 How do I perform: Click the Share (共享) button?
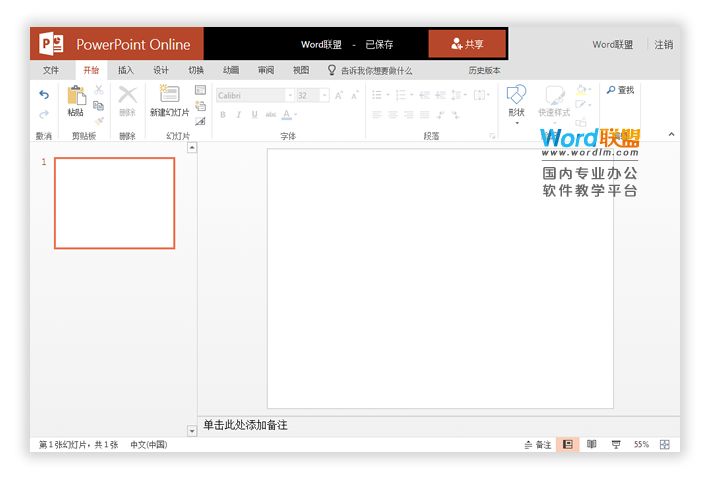(x=467, y=44)
